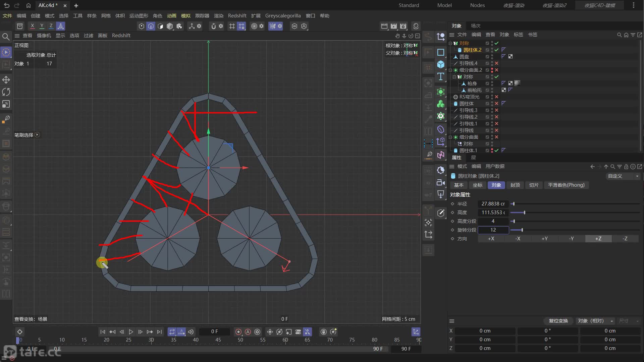Click the 复位变换 button
The width and height of the screenshot is (644, 362).
pos(558,321)
